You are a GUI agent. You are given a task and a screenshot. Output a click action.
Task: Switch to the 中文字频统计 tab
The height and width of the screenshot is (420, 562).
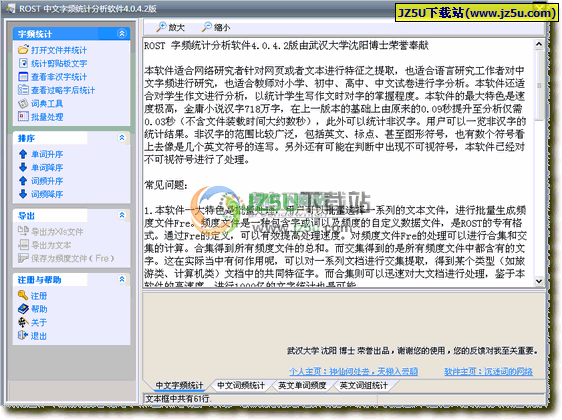[179, 386]
